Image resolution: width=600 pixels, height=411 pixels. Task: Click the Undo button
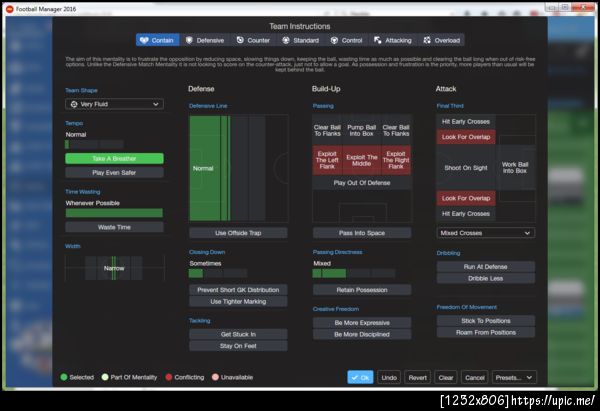[x=389, y=378]
